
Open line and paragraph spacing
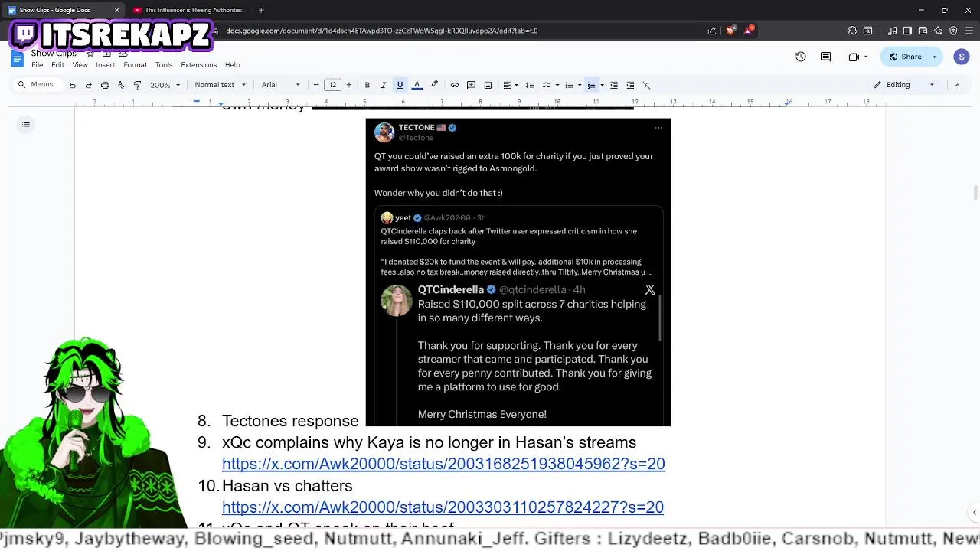pos(530,85)
